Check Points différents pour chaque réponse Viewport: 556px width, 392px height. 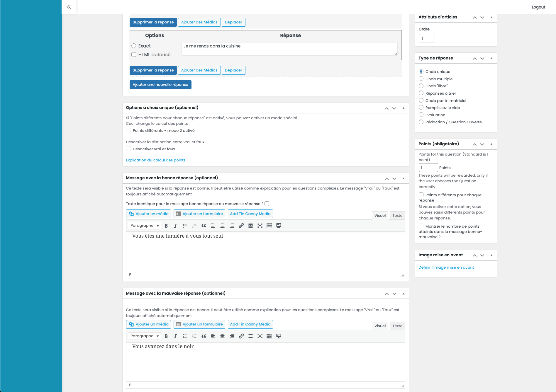[x=421, y=195]
